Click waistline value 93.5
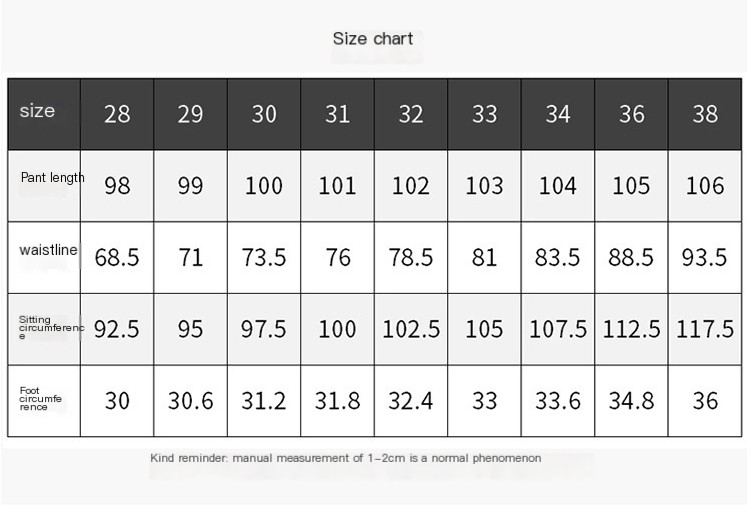747x513 pixels. tap(705, 258)
